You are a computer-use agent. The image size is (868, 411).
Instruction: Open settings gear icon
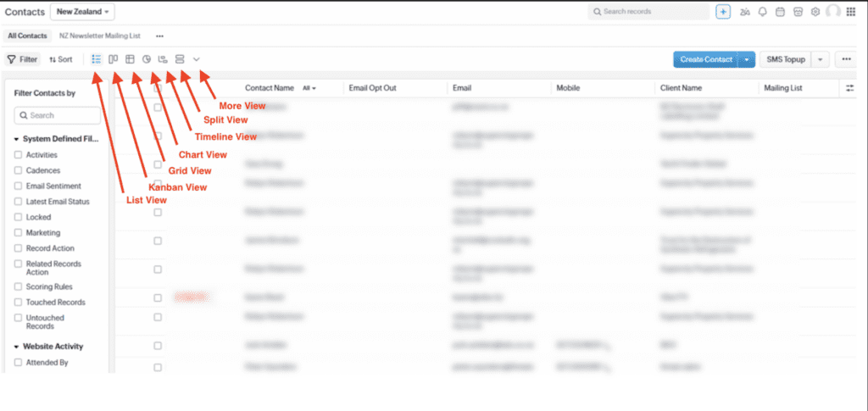point(815,12)
